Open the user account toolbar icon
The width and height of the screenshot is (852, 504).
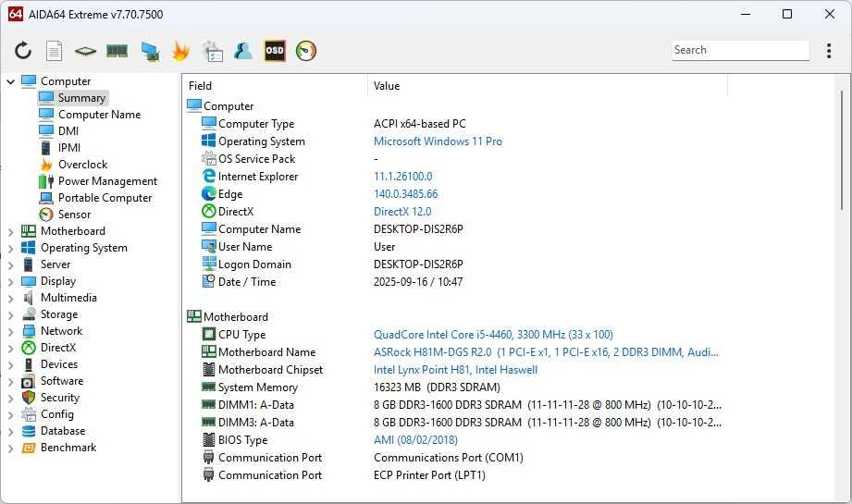point(243,51)
